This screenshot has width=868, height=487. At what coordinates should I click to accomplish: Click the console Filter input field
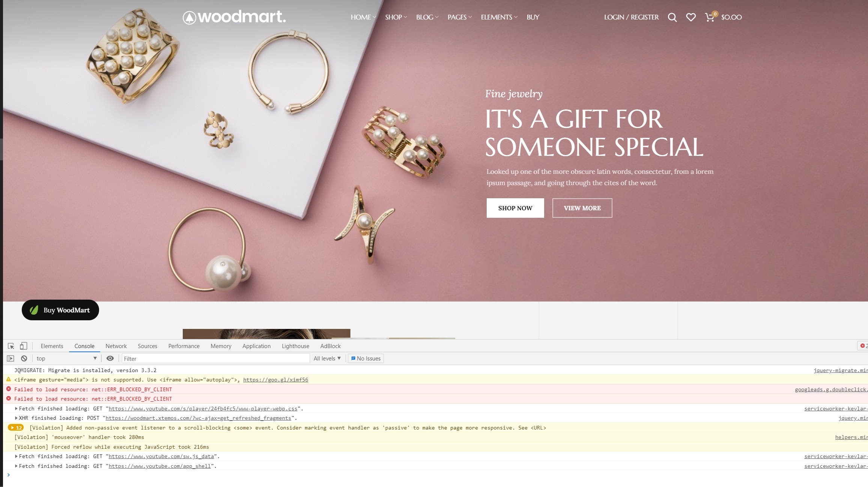tap(215, 359)
